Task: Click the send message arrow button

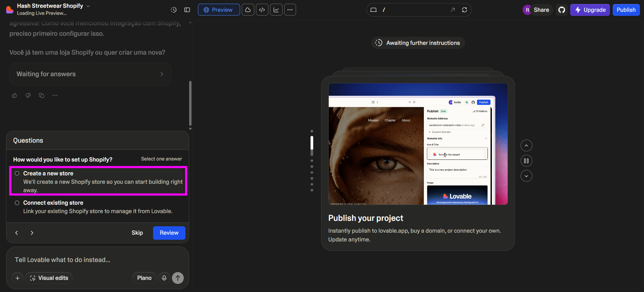Action: pos(178,278)
